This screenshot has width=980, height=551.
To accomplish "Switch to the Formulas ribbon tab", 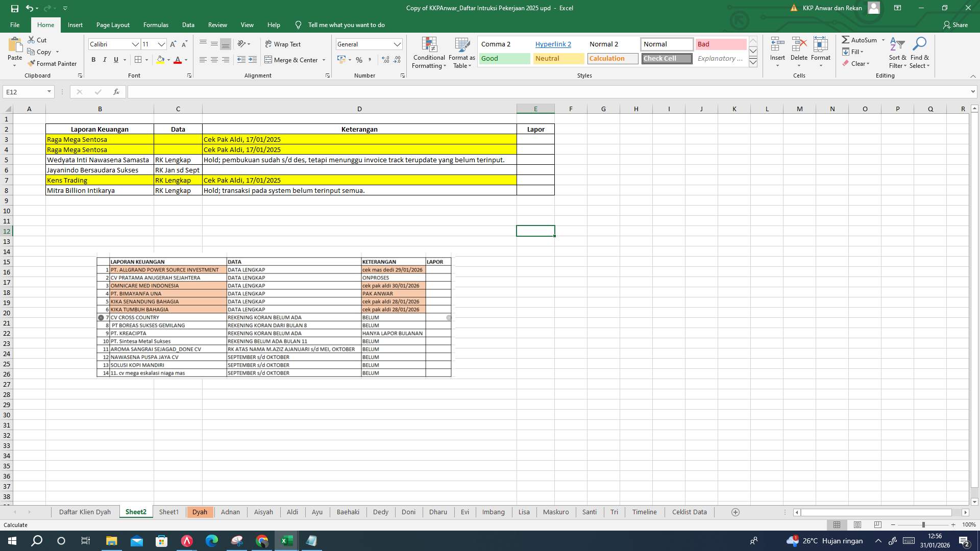I will (156, 24).
